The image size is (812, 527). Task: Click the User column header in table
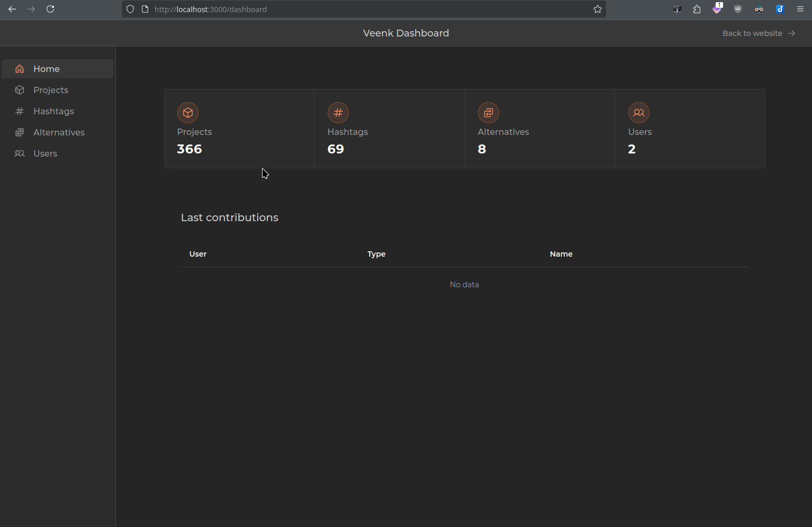pos(198,254)
